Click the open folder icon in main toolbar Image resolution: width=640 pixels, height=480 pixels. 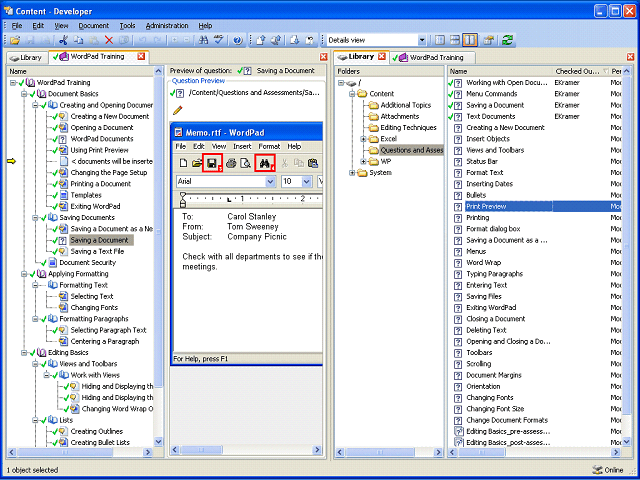pyautogui.click(x=15, y=40)
